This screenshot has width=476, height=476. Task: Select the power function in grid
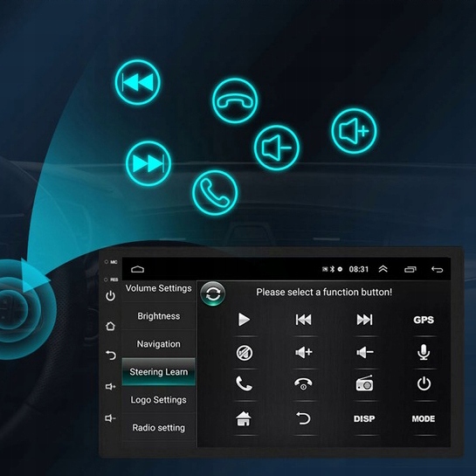(424, 383)
